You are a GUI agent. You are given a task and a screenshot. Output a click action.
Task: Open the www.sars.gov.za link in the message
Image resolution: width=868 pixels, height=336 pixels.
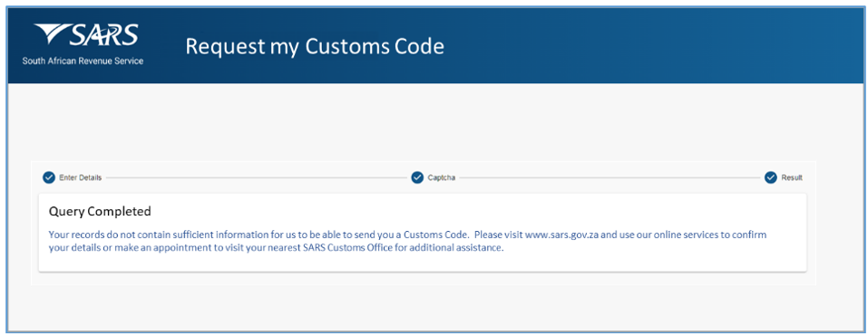point(562,235)
